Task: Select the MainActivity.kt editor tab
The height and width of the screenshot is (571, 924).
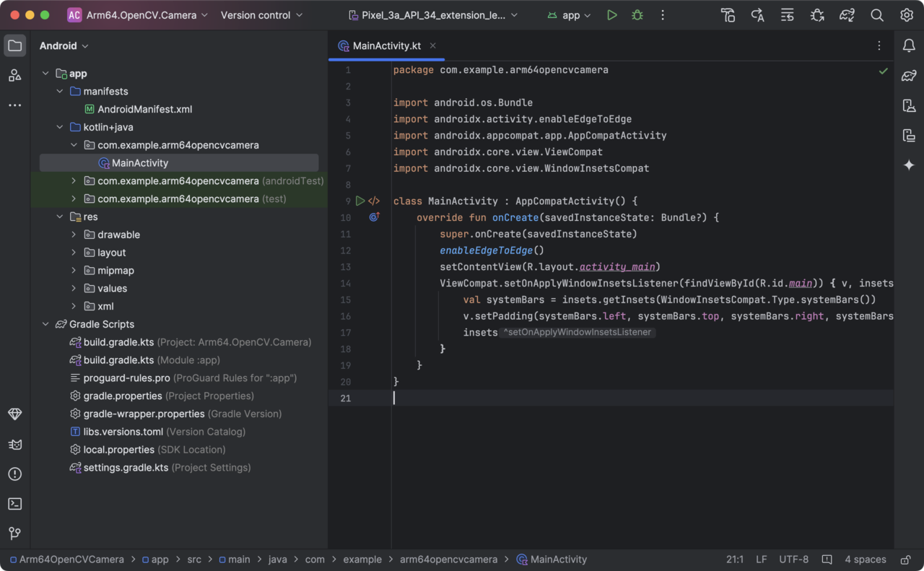Action: click(x=386, y=46)
